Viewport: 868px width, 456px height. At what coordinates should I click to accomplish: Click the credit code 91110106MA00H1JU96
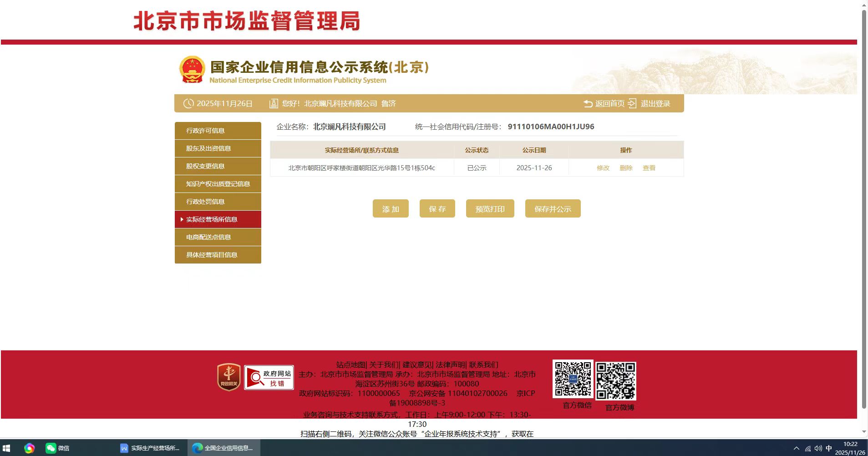click(x=551, y=127)
